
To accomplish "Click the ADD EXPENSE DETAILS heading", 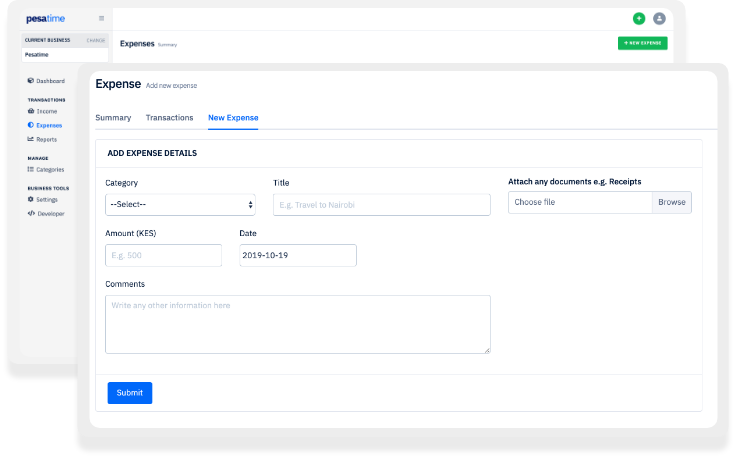I will pyautogui.click(x=152, y=153).
